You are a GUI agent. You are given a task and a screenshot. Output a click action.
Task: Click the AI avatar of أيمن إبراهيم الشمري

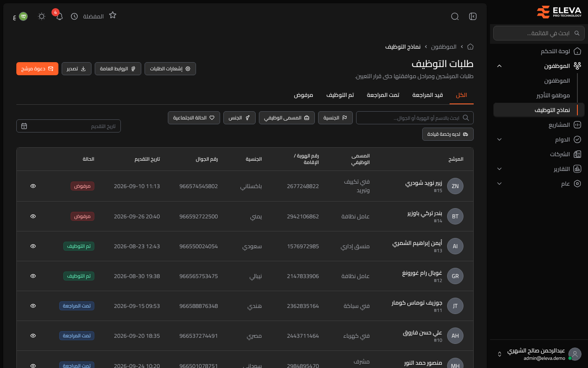[x=455, y=246]
